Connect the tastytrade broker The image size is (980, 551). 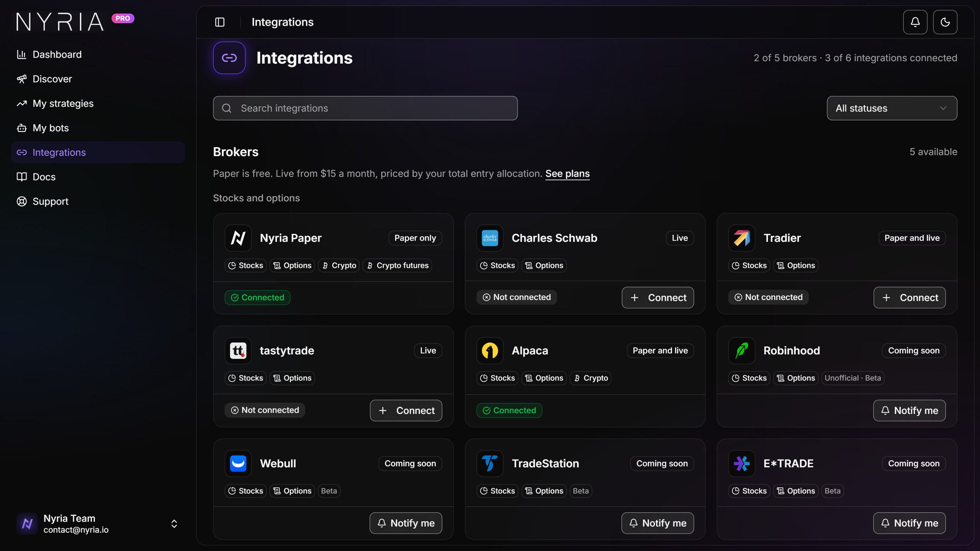click(406, 411)
